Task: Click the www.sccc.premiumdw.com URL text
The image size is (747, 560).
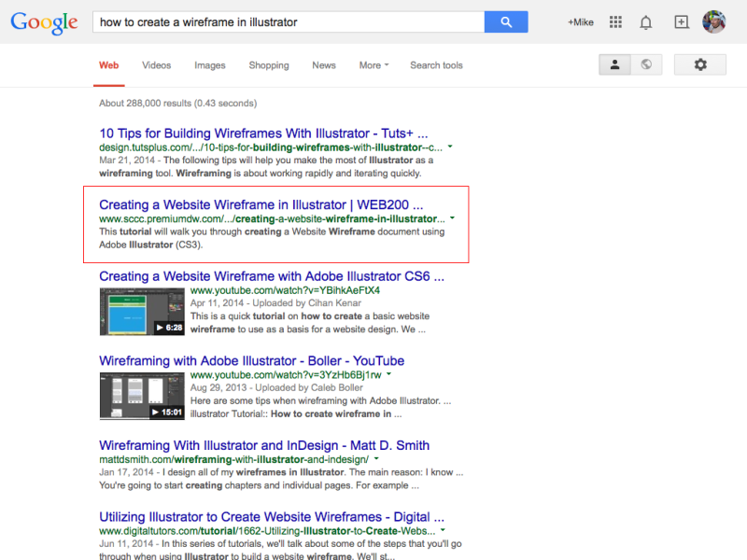Action: click(x=272, y=218)
